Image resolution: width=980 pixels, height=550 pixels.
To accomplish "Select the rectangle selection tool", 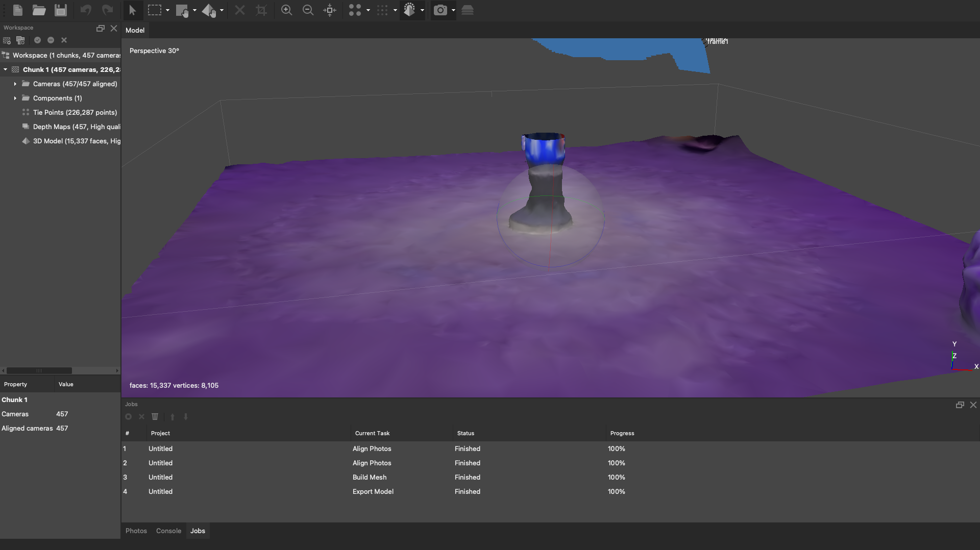I will (154, 10).
